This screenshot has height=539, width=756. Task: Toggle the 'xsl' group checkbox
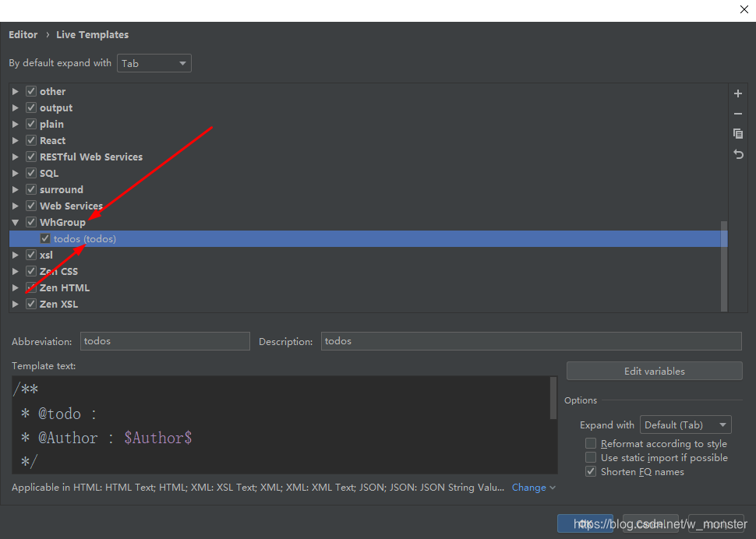pos(31,255)
